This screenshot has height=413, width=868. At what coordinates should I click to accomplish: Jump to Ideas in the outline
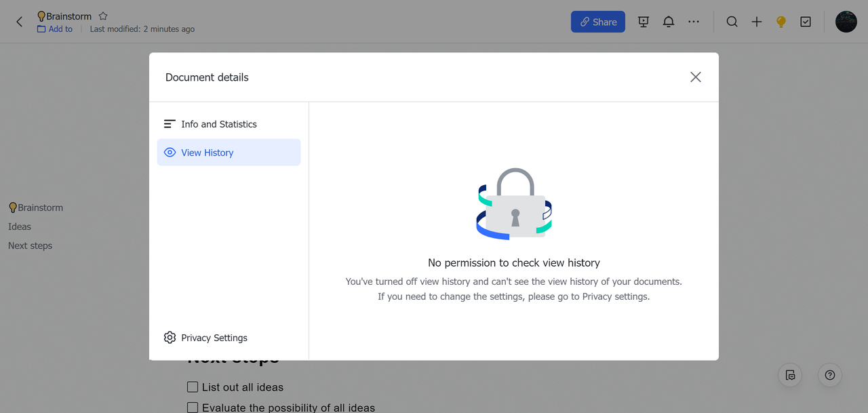pos(20,227)
